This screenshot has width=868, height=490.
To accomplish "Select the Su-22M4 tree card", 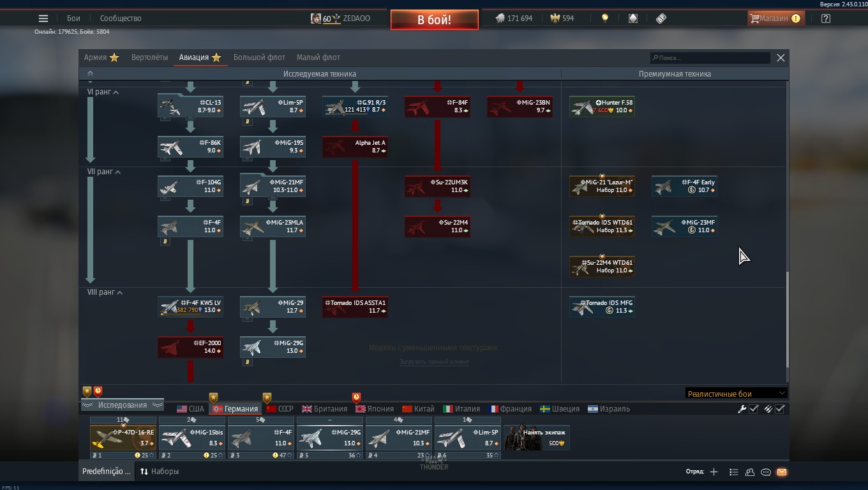I will tap(437, 226).
